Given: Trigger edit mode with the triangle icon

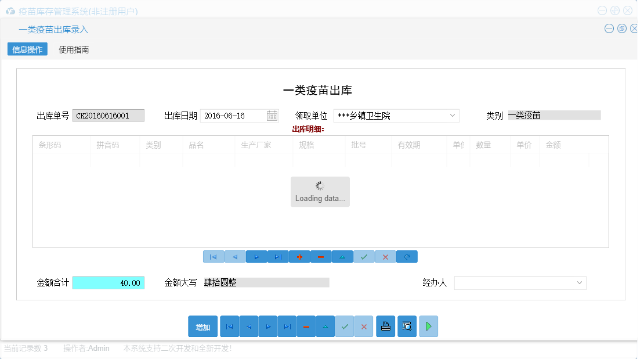Looking at the screenshot, I should click(x=342, y=256).
